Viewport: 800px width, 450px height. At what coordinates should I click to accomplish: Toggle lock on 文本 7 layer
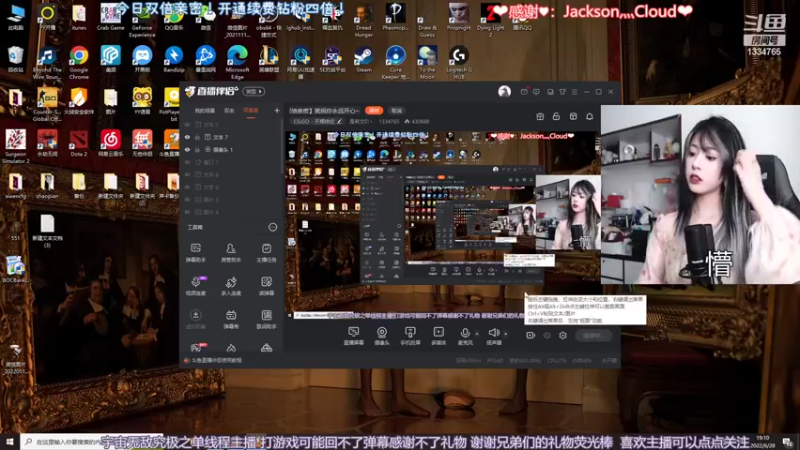197,137
